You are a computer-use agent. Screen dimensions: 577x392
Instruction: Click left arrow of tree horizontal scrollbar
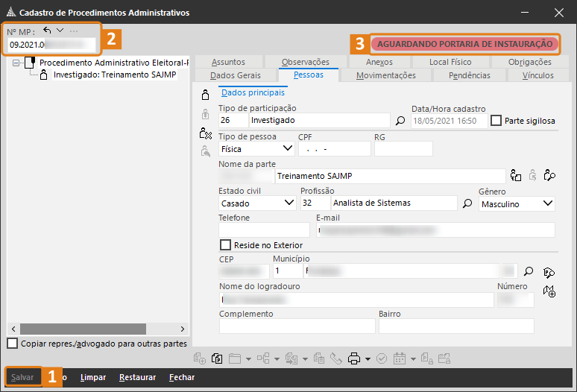[x=13, y=329]
